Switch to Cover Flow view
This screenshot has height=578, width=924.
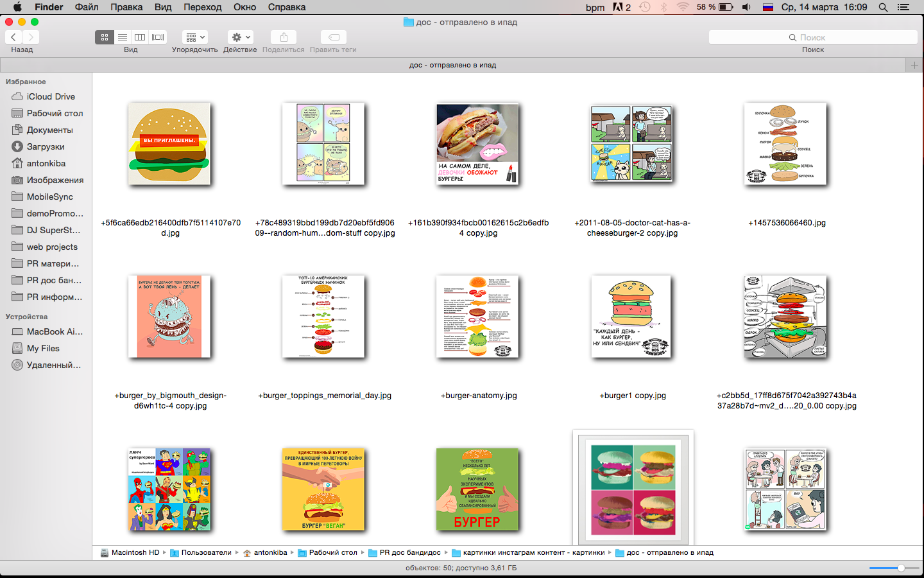click(x=158, y=37)
